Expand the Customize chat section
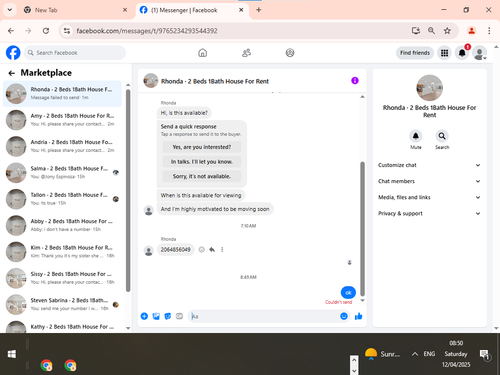 [429, 165]
